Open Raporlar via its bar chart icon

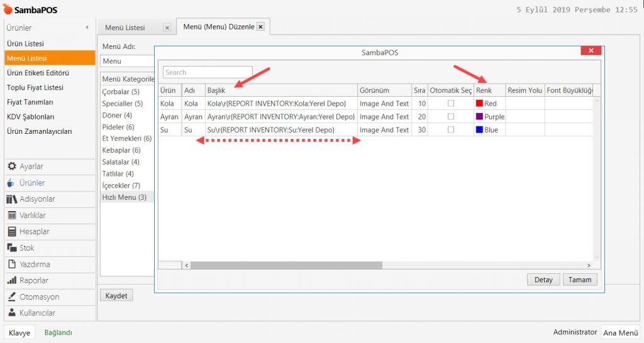11,281
